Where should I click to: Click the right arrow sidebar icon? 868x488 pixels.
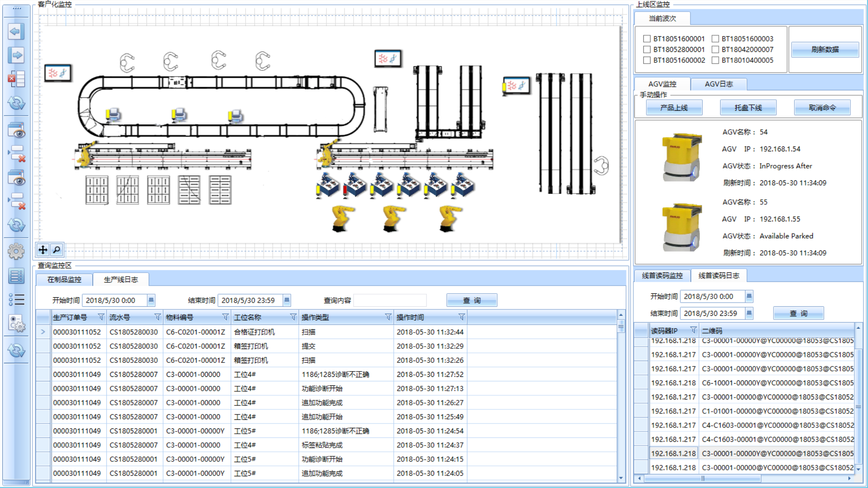pyautogui.click(x=16, y=55)
